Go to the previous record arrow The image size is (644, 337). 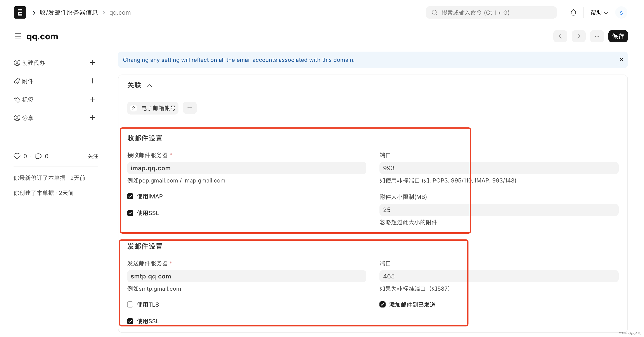(x=560, y=36)
